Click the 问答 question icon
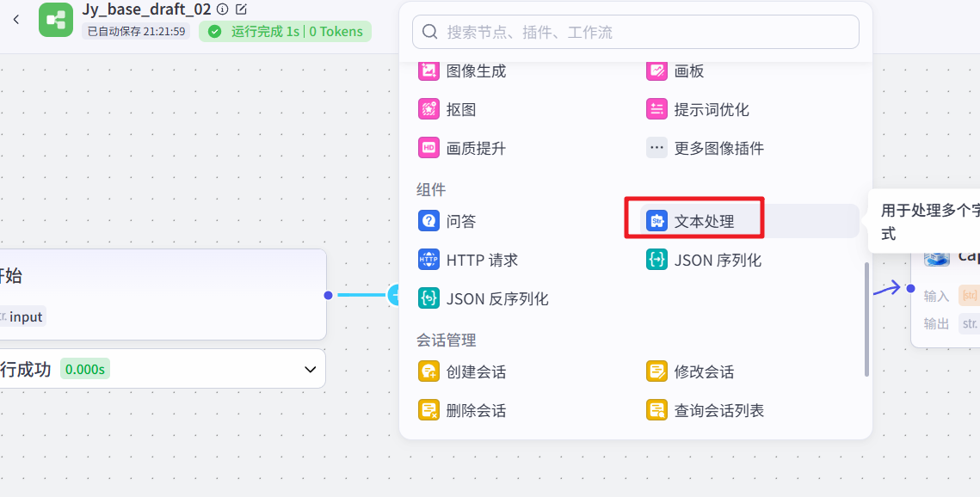This screenshot has width=980, height=497. click(x=428, y=221)
